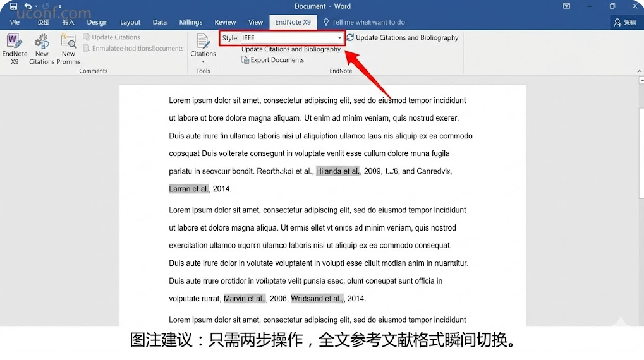Click Update Citations and Bibliography refresh icon
This screenshot has width=644, height=360.
click(350, 38)
